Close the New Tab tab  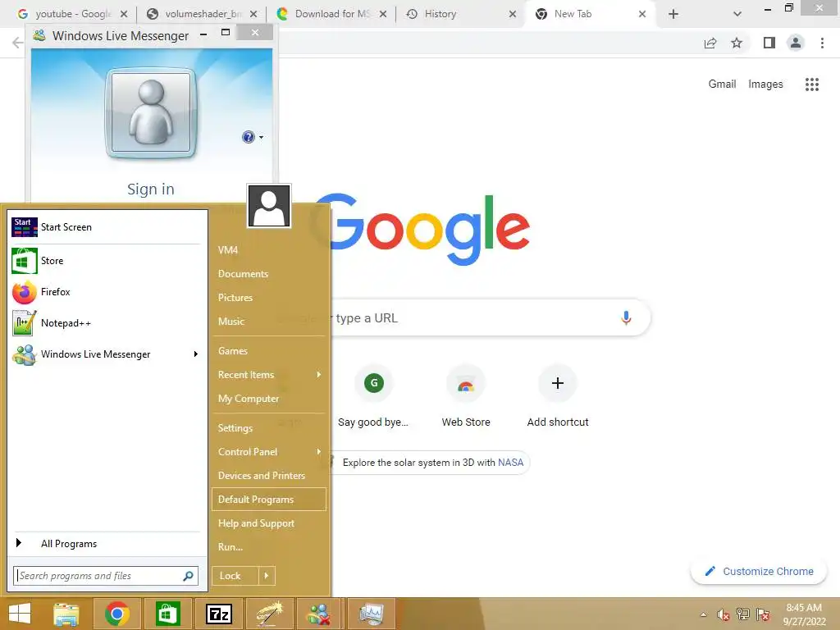(642, 14)
